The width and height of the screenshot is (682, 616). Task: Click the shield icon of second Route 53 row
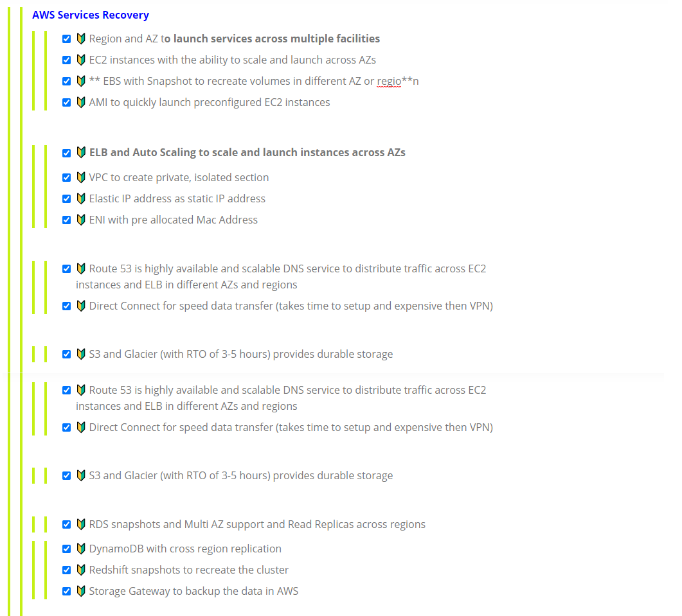(x=81, y=390)
